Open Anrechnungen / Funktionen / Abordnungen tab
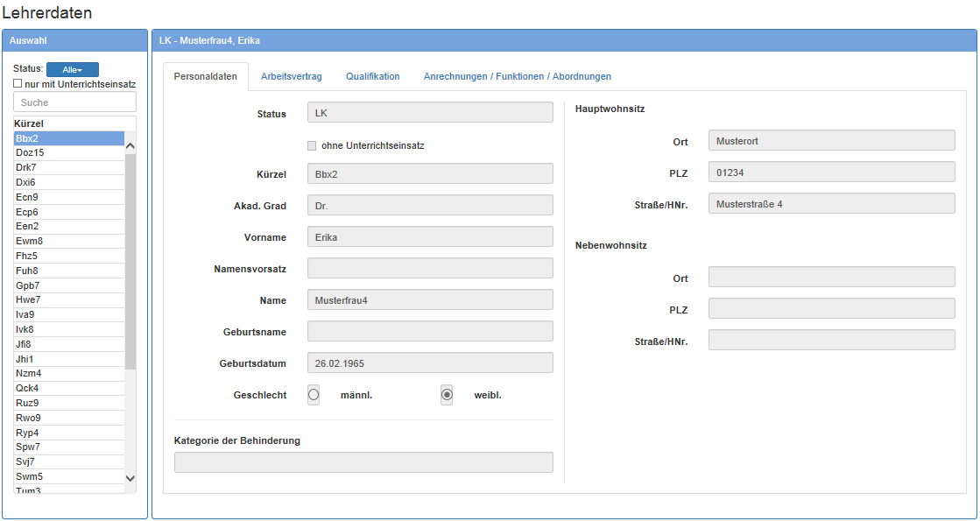This screenshot has height=521, width=980. coord(517,76)
